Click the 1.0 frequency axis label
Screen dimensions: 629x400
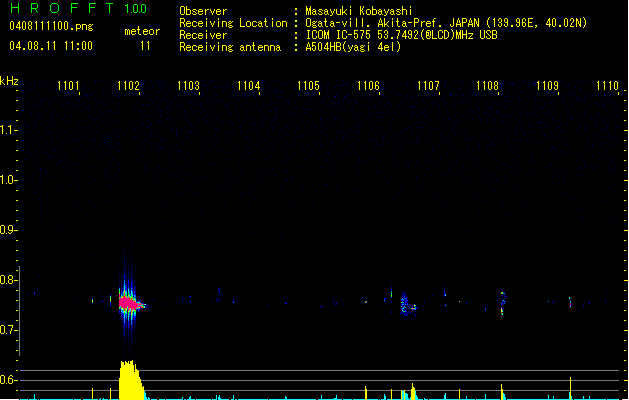point(7,180)
